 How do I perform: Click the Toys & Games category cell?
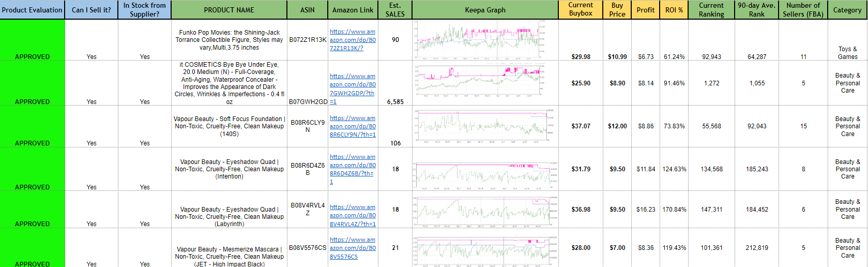pyautogui.click(x=847, y=53)
